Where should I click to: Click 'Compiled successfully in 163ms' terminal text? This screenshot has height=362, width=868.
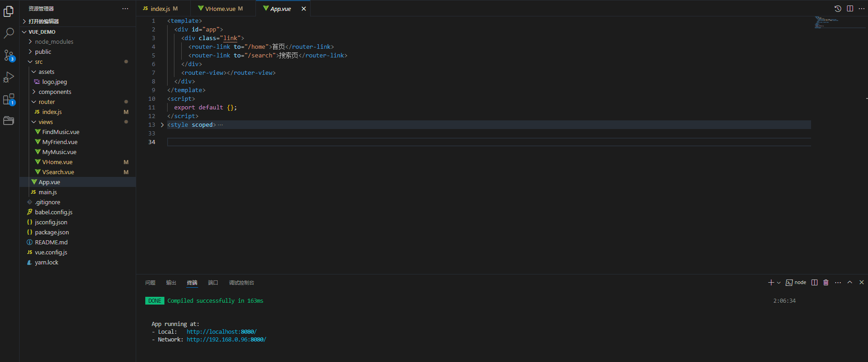pos(215,301)
